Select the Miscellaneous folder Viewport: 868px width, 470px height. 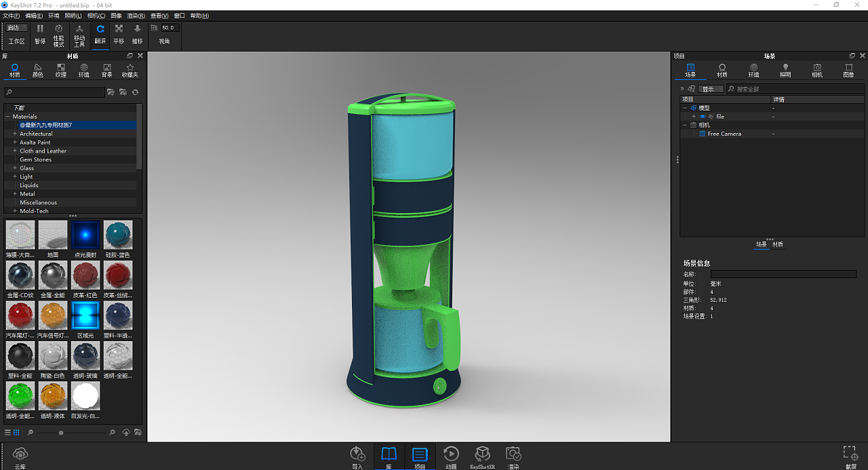pyautogui.click(x=39, y=202)
